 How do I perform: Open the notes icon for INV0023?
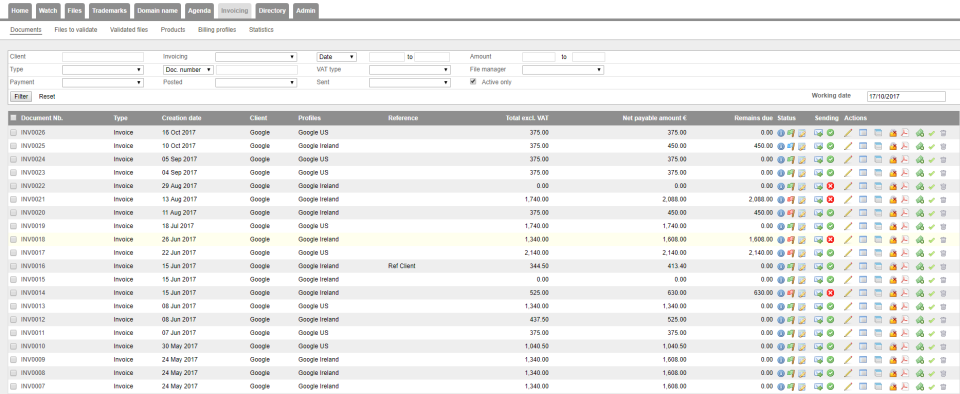pyautogui.click(x=801, y=173)
